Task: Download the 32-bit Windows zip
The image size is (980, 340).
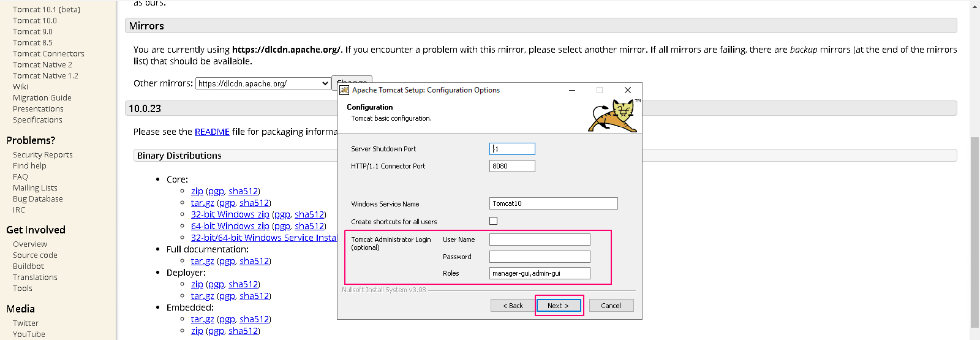Action: (x=230, y=214)
